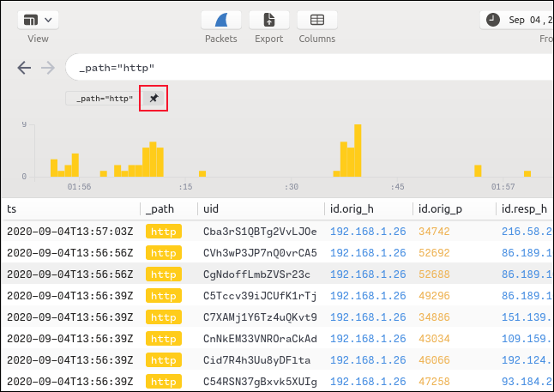Click the Export file icon
Screen dimensions: 554x392
[x=269, y=20]
